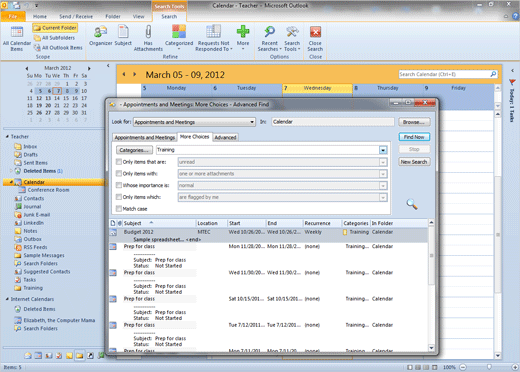Screen dimensions: 520x372
Task: Click the Search Calendar input box
Action: (x=444, y=74)
